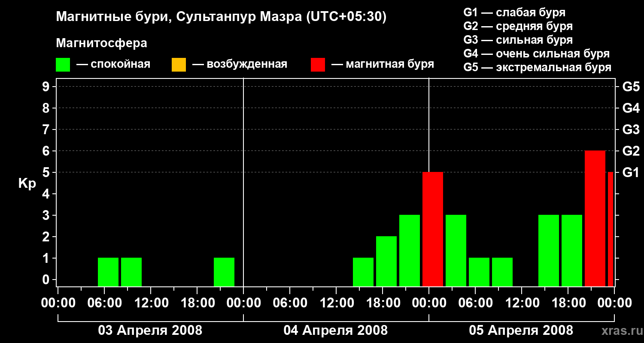Click the '— возбужденная' legend label

click(x=240, y=65)
